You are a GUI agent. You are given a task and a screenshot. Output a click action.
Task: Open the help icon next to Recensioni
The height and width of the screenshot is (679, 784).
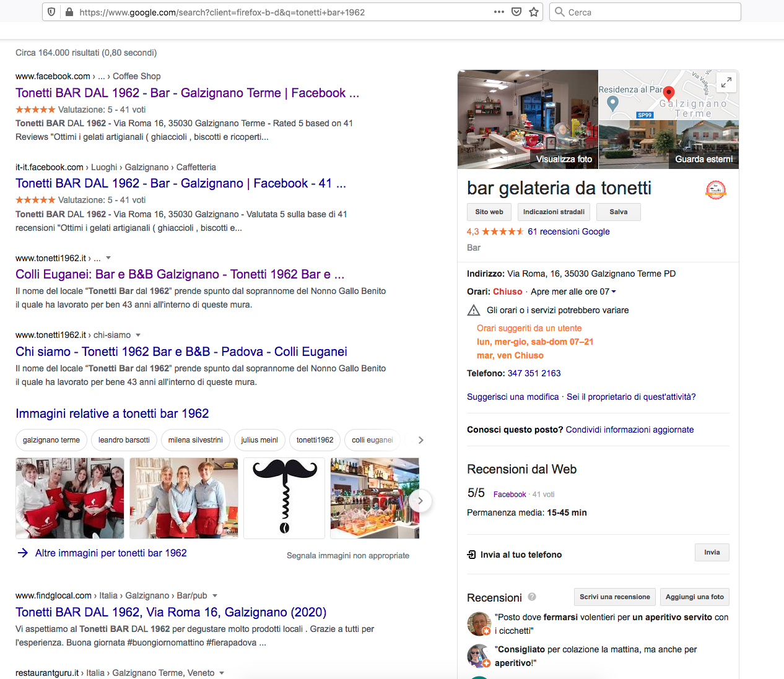click(532, 598)
